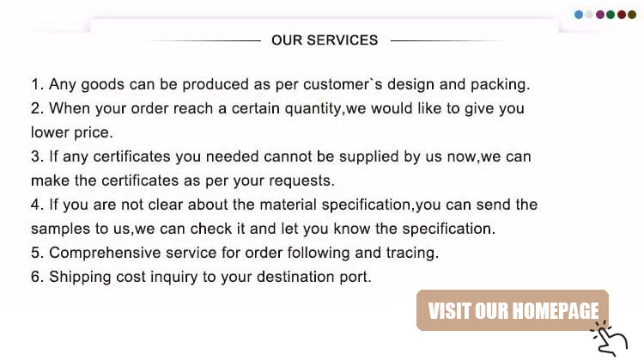Click the line right of Our Services
644x361 pixels.
click(447, 40)
